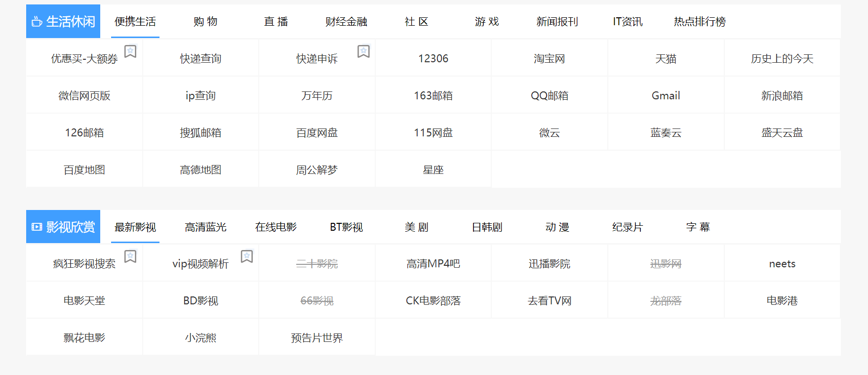Image resolution: width=868 pixels, height=375 pixels.
Task: Open the 快递申诉 link
Action: (317, 59)
